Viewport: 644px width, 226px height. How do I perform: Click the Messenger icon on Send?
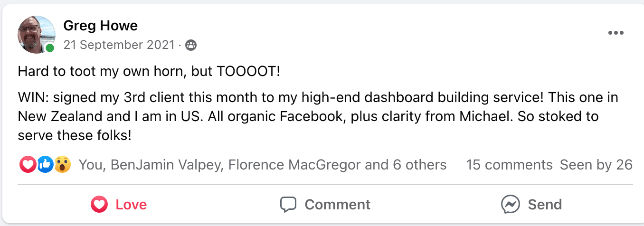[510, 205]
